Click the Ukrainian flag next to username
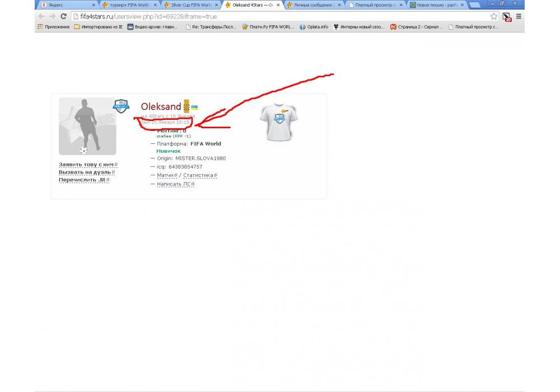 pos(194,107)
